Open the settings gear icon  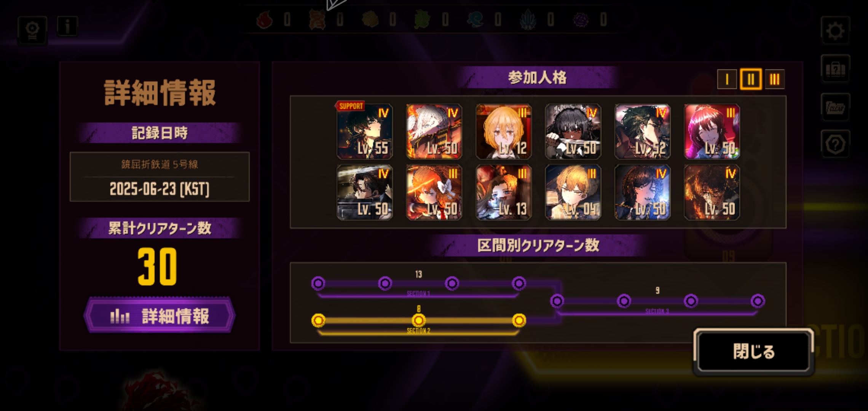click(x=835, y=31)
